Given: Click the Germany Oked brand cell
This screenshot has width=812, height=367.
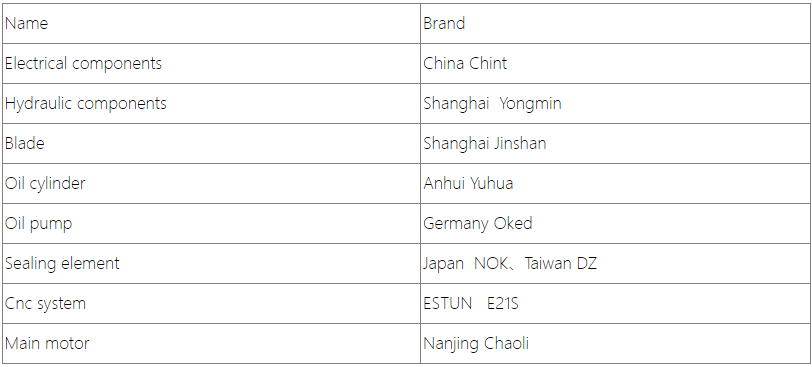Looking at the screenshot, I should click(615, 224).
